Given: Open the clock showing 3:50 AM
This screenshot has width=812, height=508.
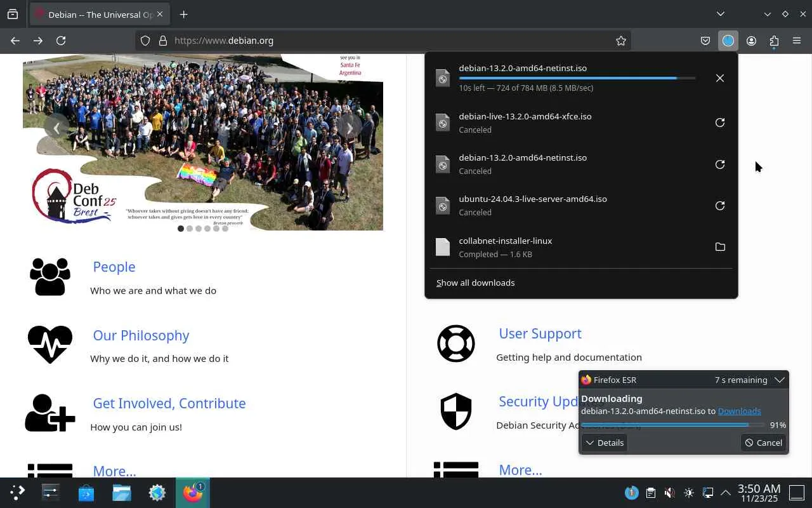Looking at the screenshot, I should [759, 493].
